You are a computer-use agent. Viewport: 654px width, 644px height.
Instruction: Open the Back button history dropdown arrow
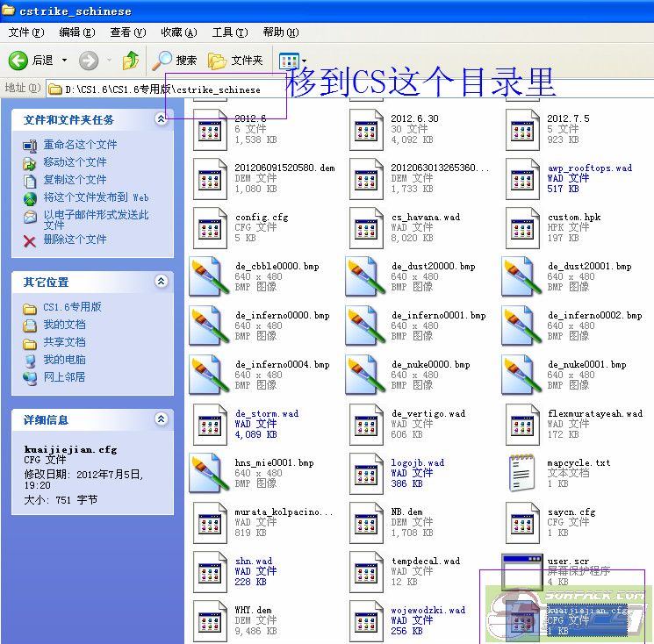[x=64, y=61]
